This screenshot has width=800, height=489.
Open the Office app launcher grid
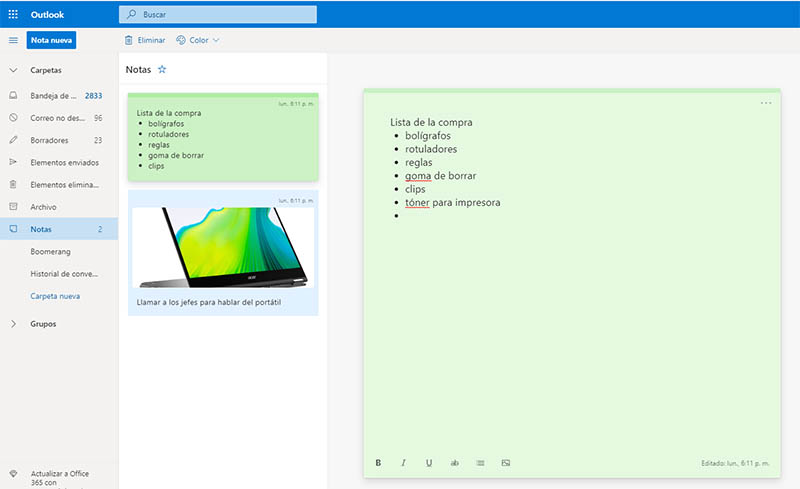coord(13,14)
